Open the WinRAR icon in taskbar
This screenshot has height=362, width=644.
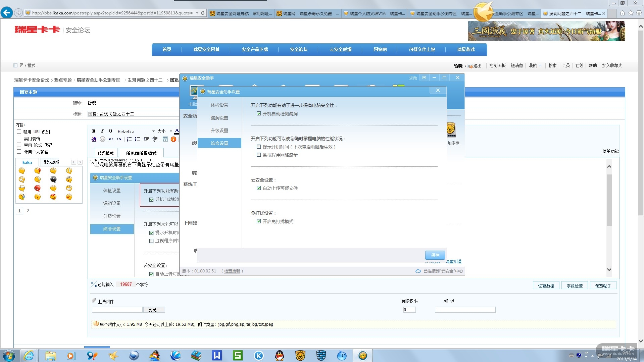[x=196, y=356]
